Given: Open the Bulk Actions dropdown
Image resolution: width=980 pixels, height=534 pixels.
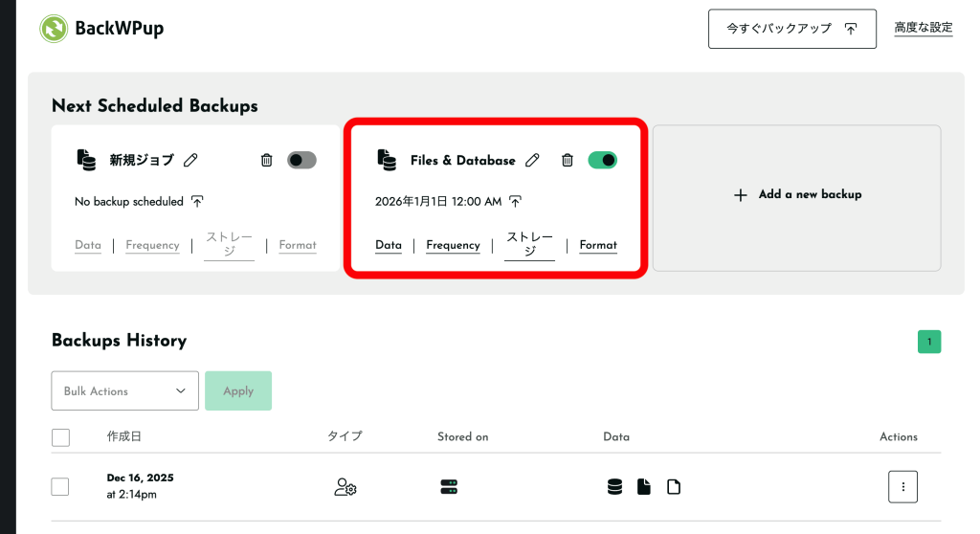Looking at the screenshot, I should click(124, 390).
